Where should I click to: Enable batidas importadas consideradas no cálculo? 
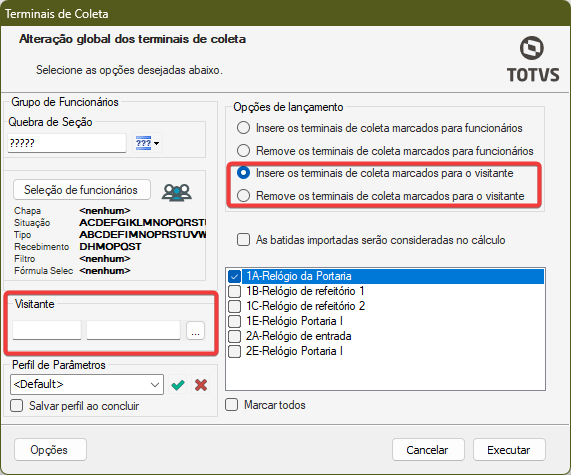click(243, 240)
